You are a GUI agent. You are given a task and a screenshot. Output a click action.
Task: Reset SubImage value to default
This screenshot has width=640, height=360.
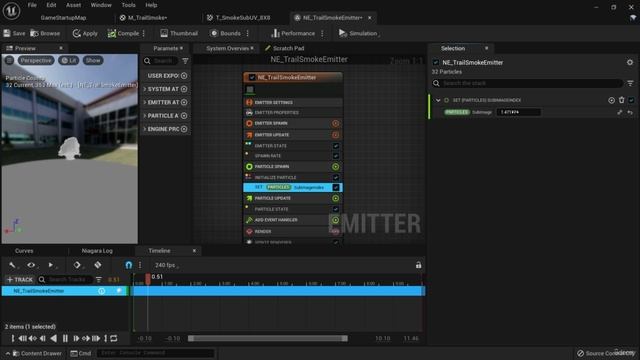point(630,112)
